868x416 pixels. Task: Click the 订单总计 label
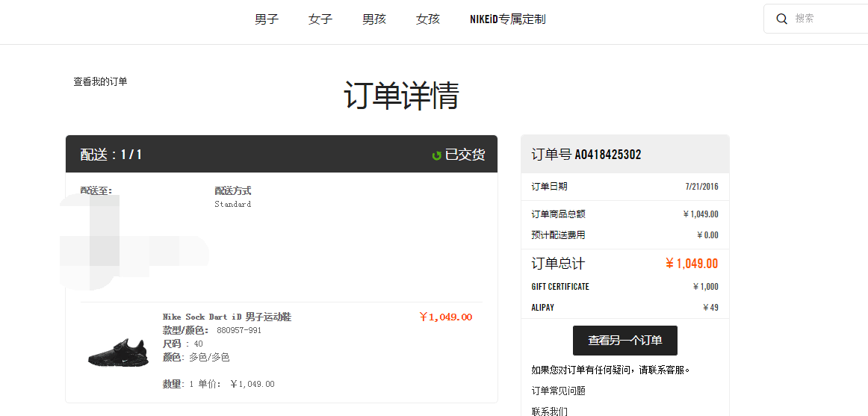[558, 264]
